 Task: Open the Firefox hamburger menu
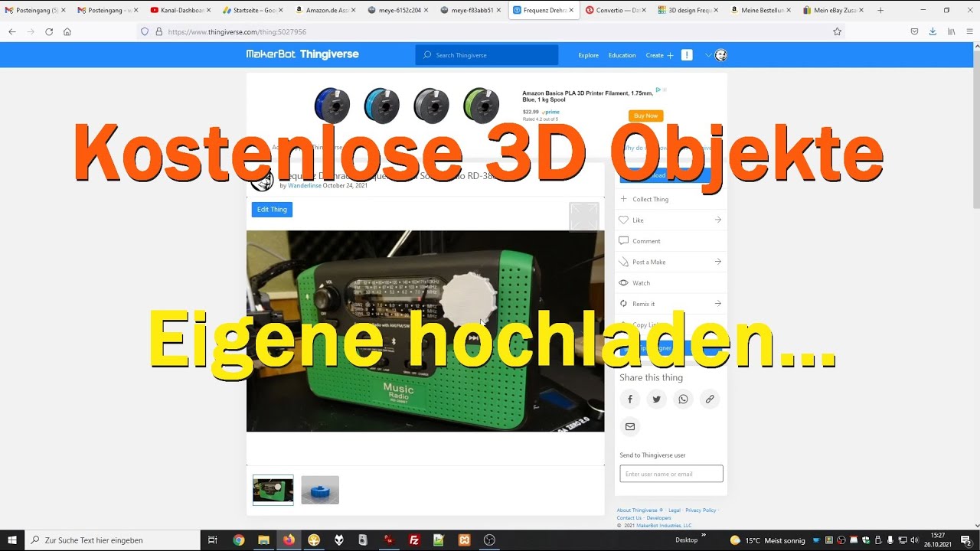(969, 31)
